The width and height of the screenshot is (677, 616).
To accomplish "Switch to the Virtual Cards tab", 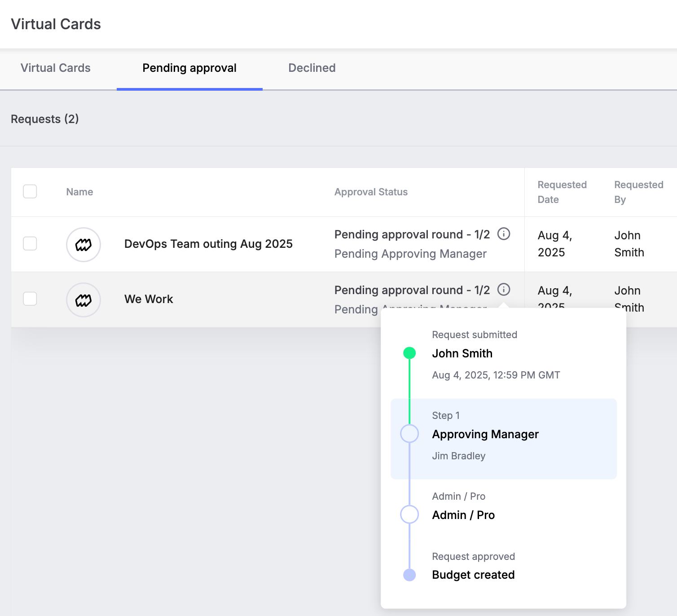I will pos(56,68).
